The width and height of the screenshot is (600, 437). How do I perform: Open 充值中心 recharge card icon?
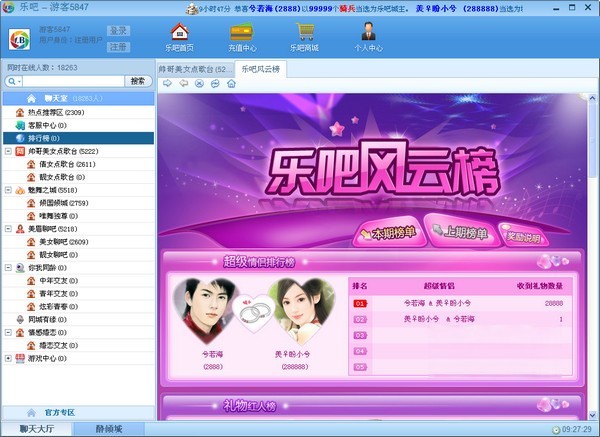coord(241,32)
